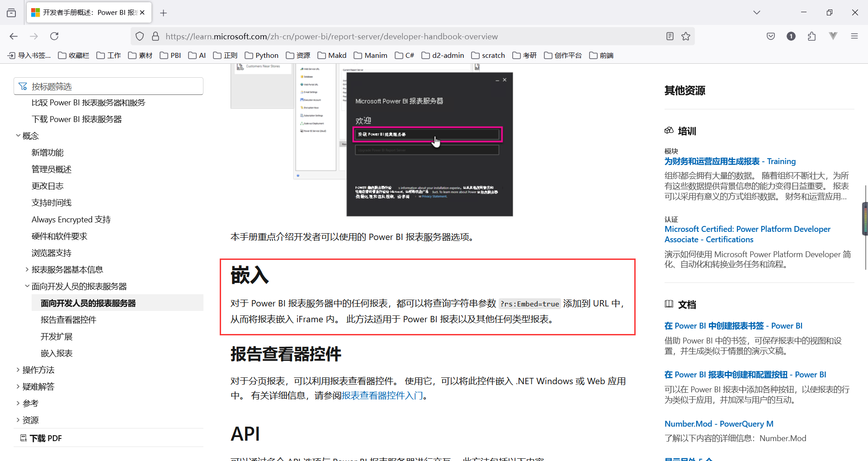Open 比较 Power BI 报表服务器和服务 article

pyautogui.click(x=88, y=103)
